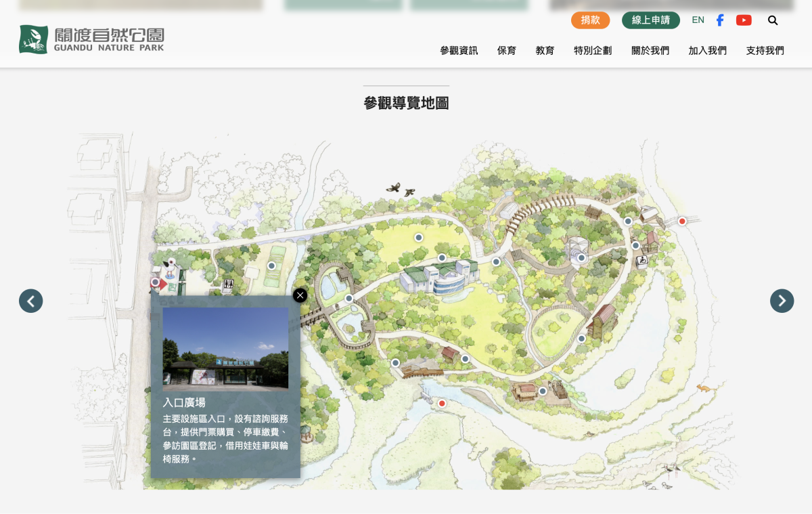Open the Facebook page icon

pyautogui.click(x=720, y=20)
